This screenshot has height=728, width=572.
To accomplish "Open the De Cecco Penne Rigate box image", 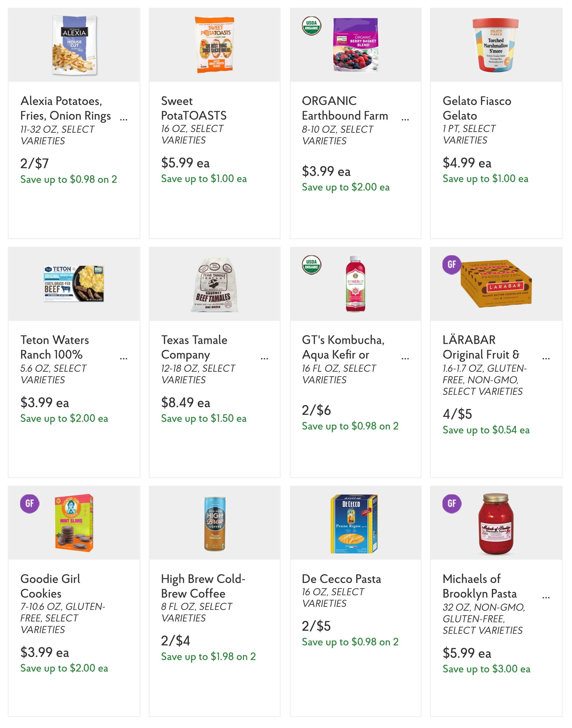I will (x=354, y=524).
